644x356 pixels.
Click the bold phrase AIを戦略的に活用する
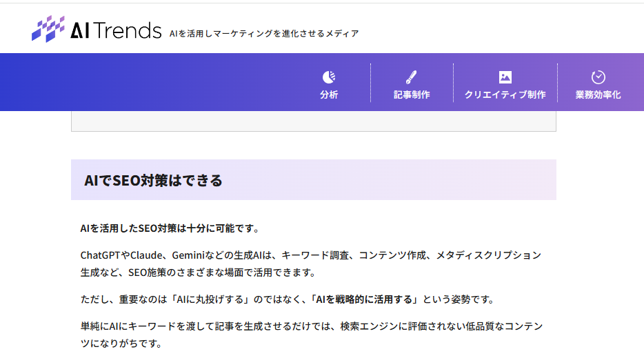click(x=365, y=299)
